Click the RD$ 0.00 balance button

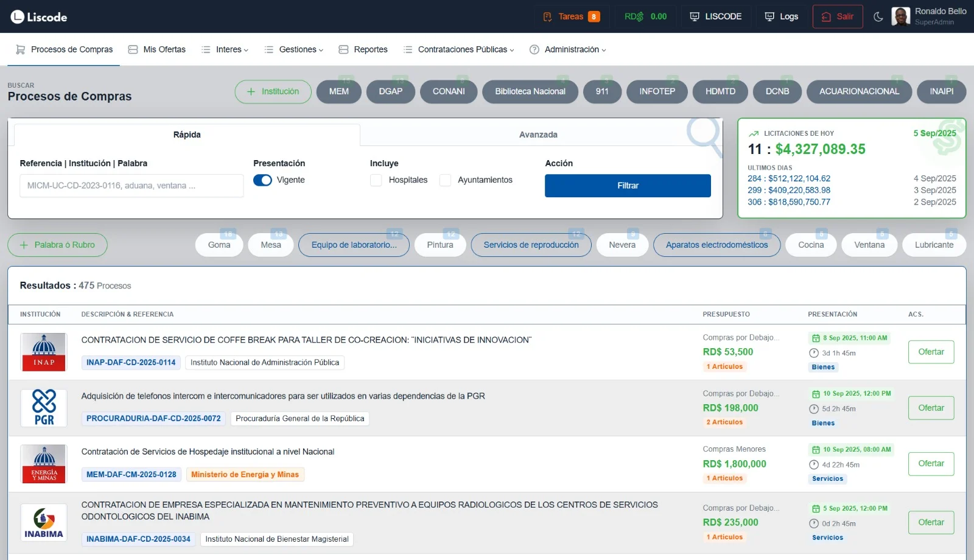[645, 16]
